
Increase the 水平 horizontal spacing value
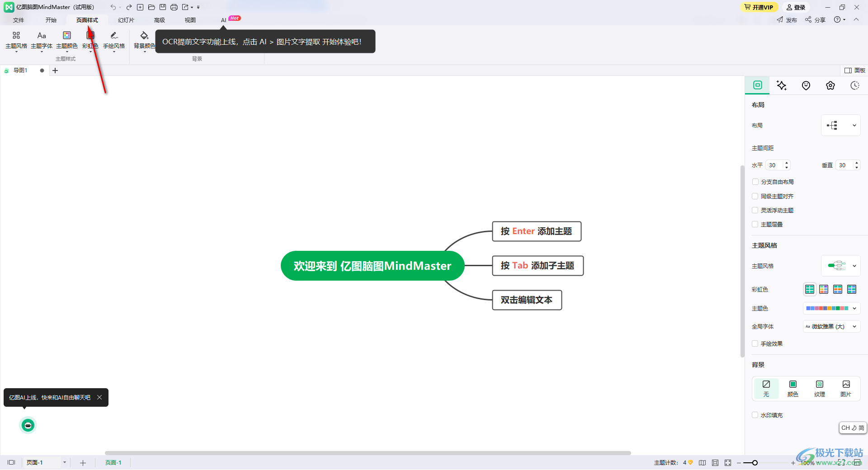tap(787, 163)
